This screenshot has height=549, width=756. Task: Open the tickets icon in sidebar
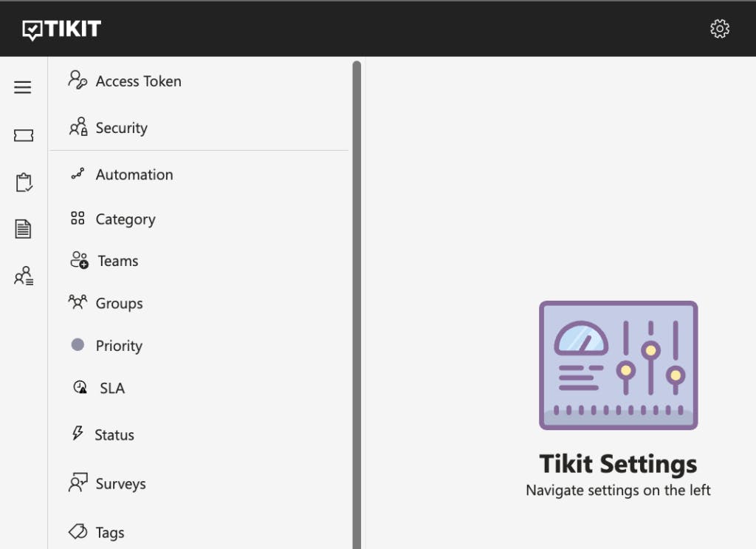pyautogui.click(x=24, y=135)
